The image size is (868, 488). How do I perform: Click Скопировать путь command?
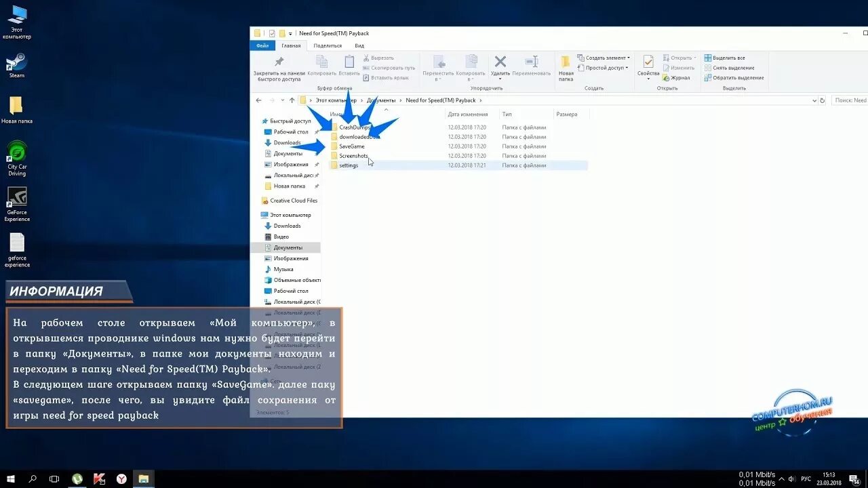[x=389, y=68]
